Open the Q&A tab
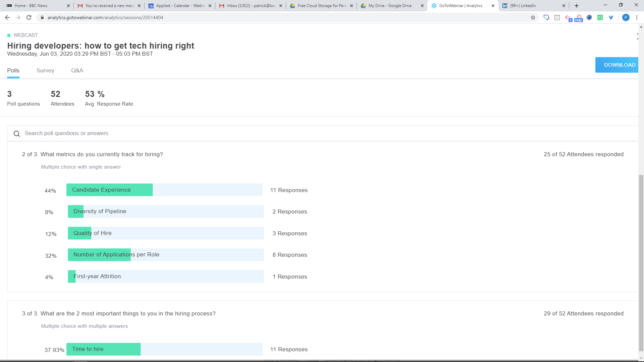644x362 pixels. coord(77,70)
